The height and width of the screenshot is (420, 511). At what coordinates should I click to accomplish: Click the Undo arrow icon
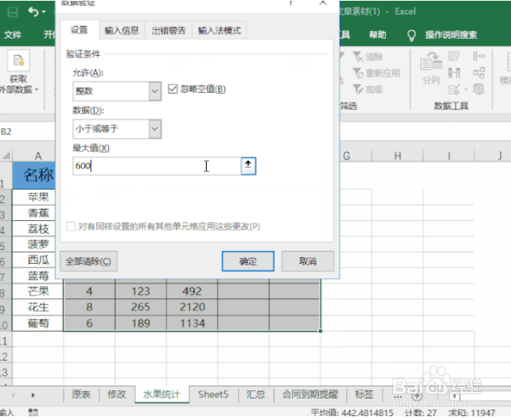[34, 12]
